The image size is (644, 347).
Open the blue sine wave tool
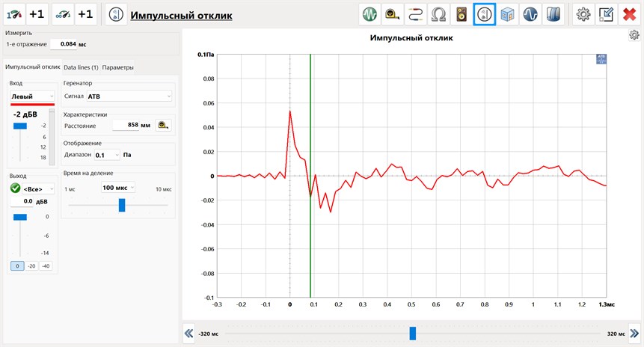(x=531, y=14)
